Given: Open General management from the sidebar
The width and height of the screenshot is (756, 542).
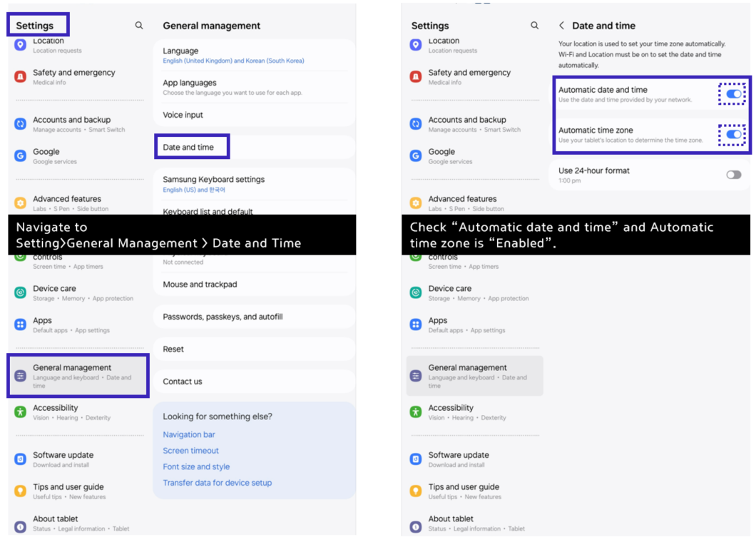Looking at the screenshot, I should click(x=71, y=375).
